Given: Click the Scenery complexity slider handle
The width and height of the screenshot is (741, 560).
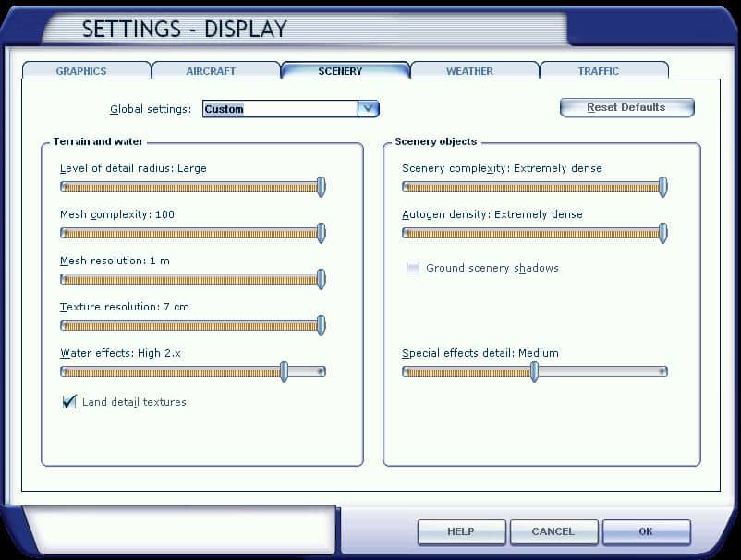Looking at the screenshot, I should pos(662,187).
